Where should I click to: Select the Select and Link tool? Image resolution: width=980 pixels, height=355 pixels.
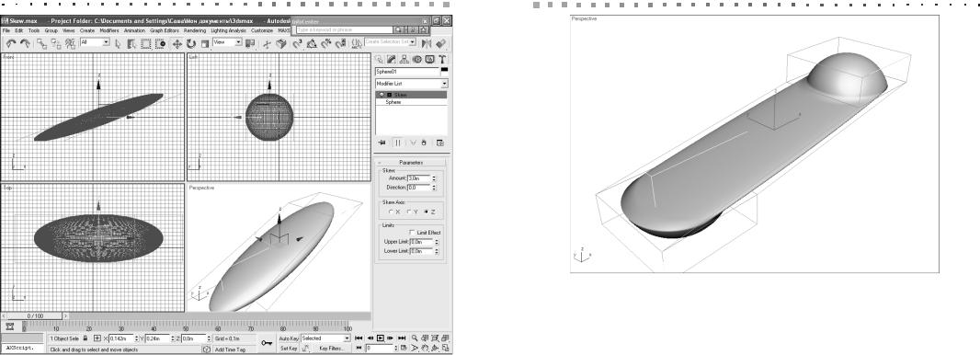tap(41, 43)
